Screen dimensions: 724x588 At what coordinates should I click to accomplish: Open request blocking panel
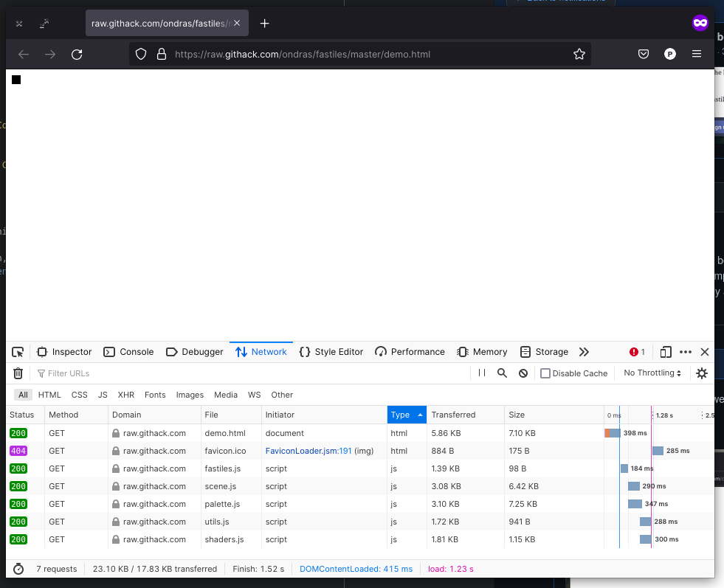point(523,373)
